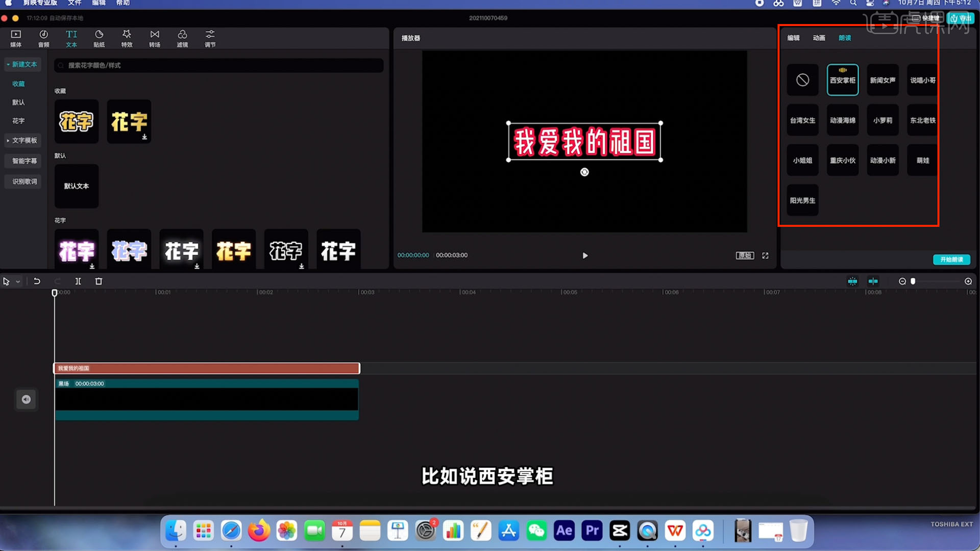Click the redo arrow in timeline toolbar

coord(57,281)
